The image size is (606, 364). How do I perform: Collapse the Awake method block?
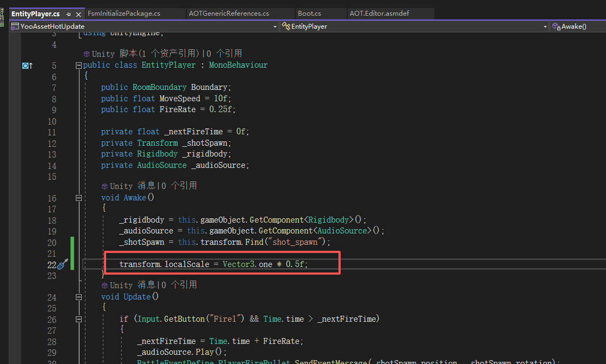click(x=79, y=198)
